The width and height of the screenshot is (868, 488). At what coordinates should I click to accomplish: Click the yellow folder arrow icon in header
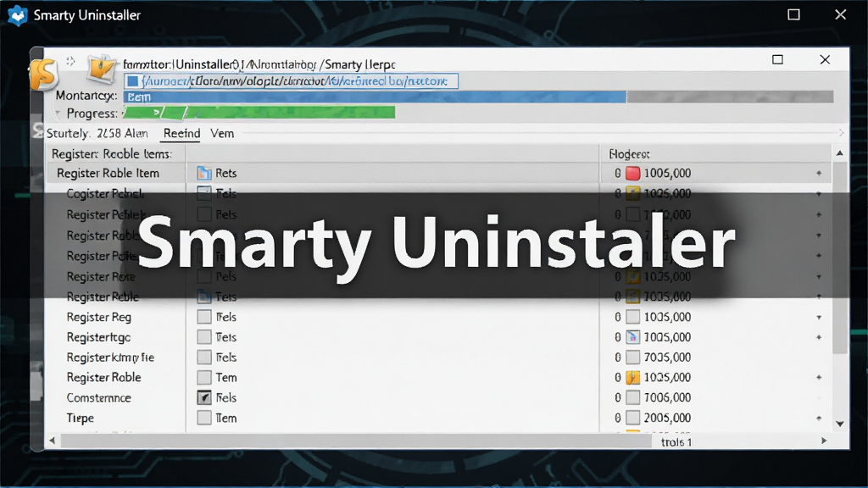pyautogui.click(x=102, y=70)
